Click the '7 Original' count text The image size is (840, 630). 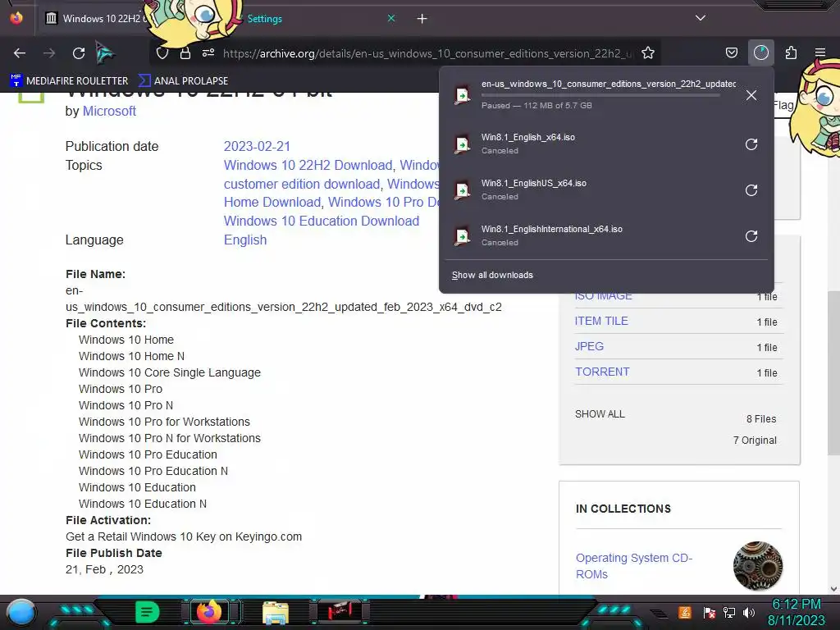coord(755,441)
